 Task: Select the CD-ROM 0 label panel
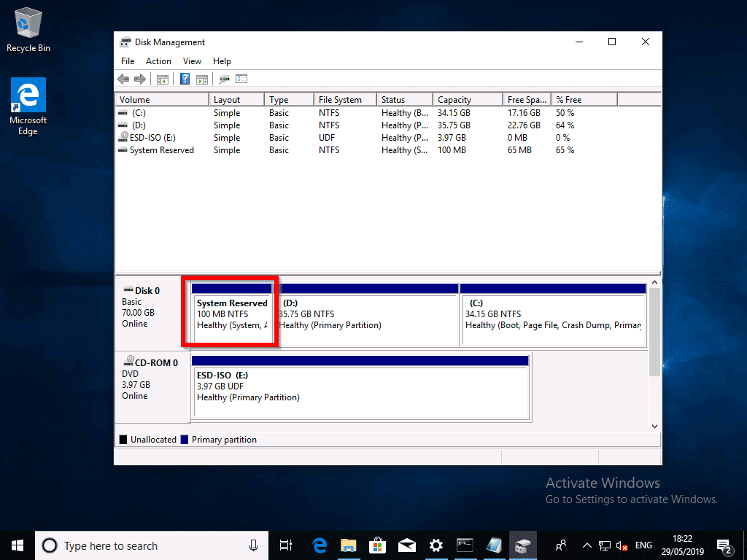point(152,386)
